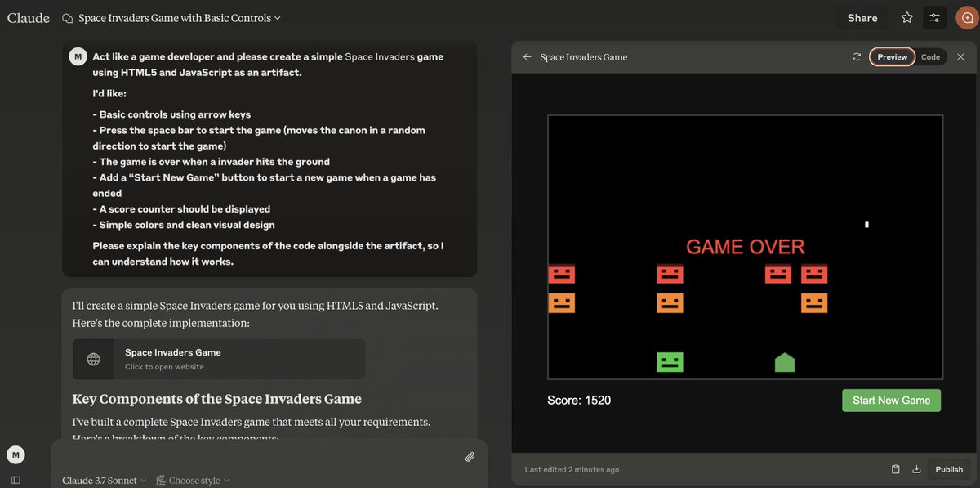Click the globe icon on artifact card
980x488 pixels.
[x=94, y=359]
